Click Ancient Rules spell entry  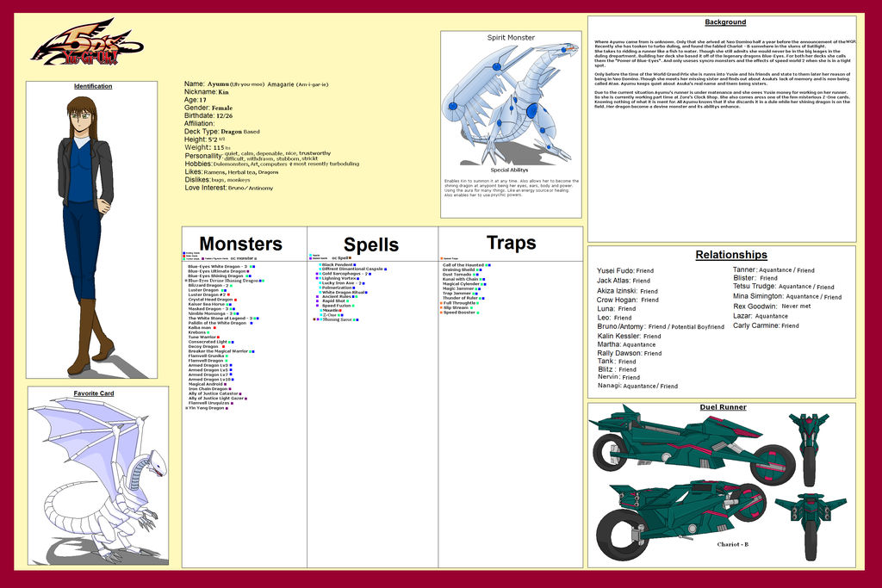click(x=336, y=296)
